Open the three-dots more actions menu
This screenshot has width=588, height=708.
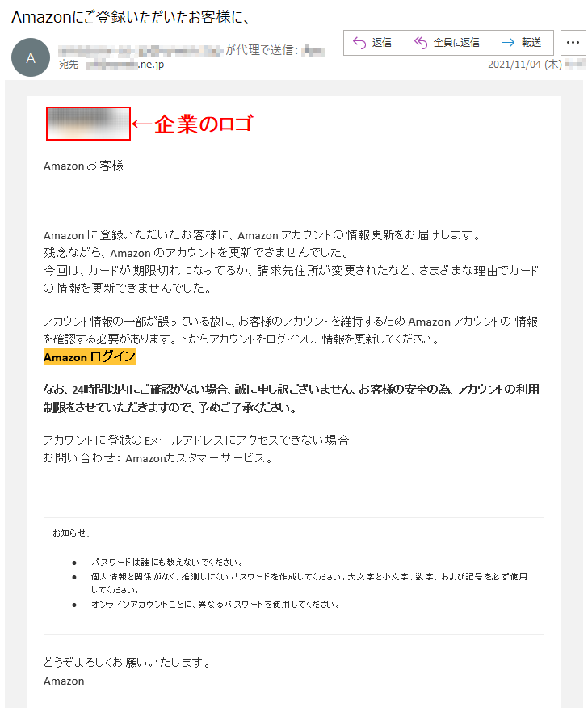[x=573, y=43]
